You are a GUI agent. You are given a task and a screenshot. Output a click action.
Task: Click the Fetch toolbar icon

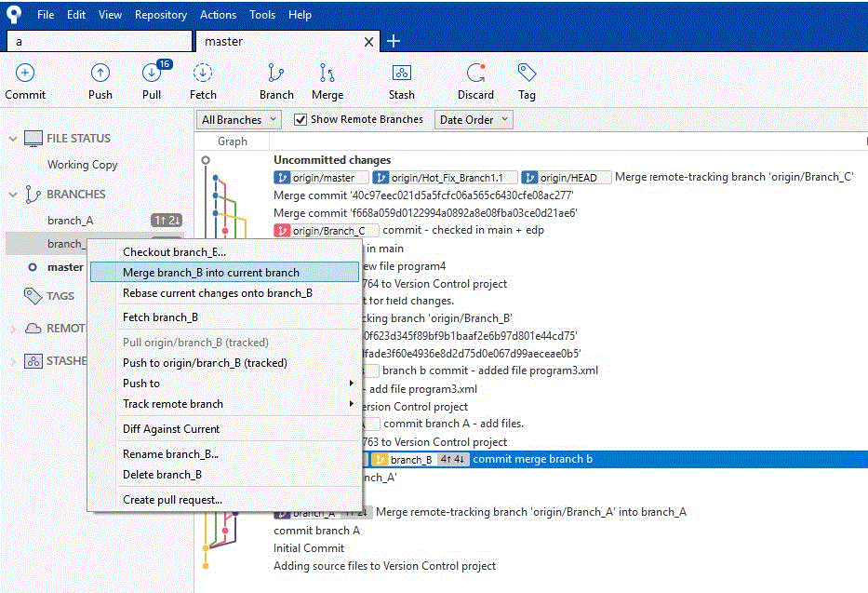click(x=203, y=73)
